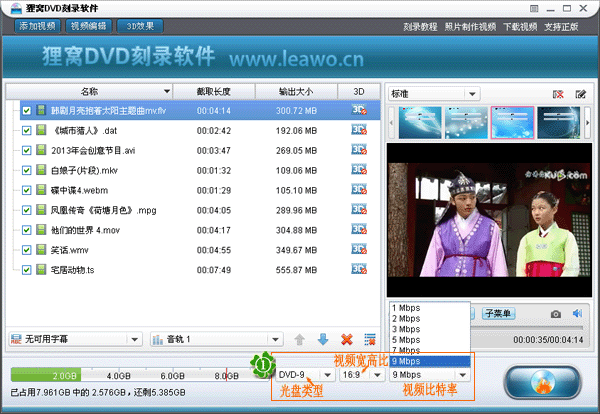Screen dimensions: 600x414
Task: Uncheck 谍中谍4.webm checkbox
Action: click(26, 190)
